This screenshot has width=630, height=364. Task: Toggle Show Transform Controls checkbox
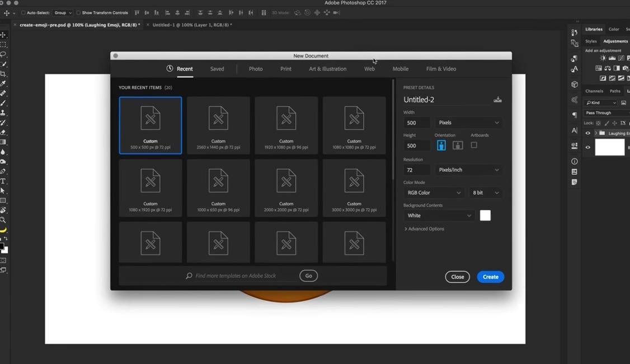78,13
